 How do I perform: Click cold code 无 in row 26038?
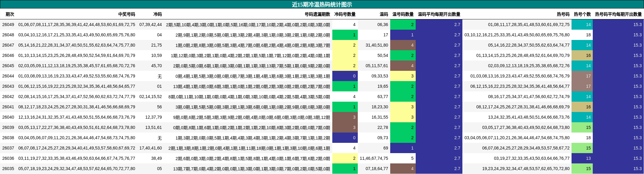(x=160, y=138)
